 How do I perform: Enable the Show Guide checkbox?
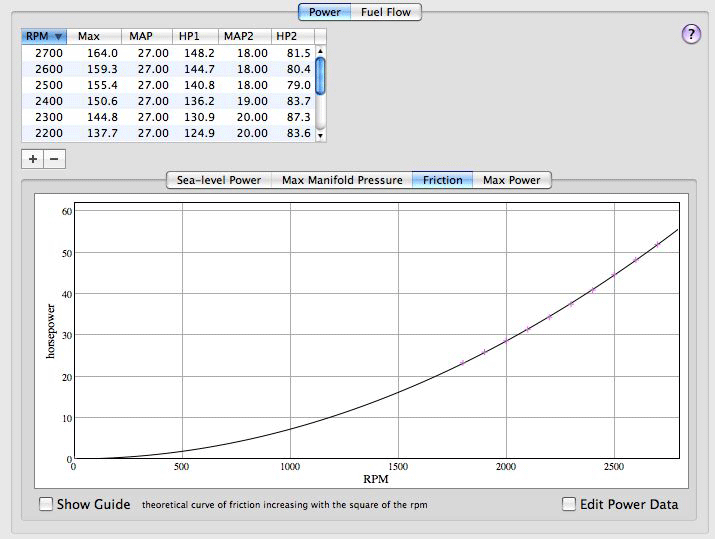tap(46, 504)
